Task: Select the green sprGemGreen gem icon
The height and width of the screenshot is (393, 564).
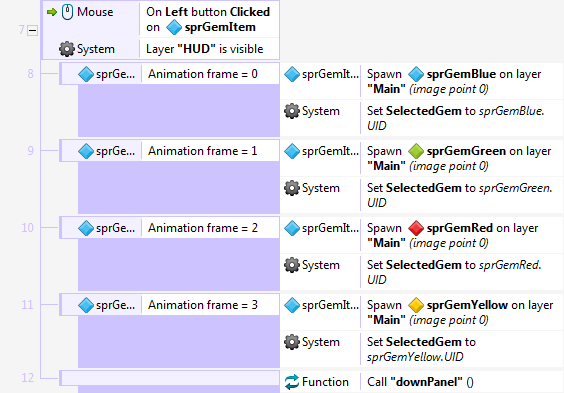Action: pyautogui.click(x=416, y=151)
